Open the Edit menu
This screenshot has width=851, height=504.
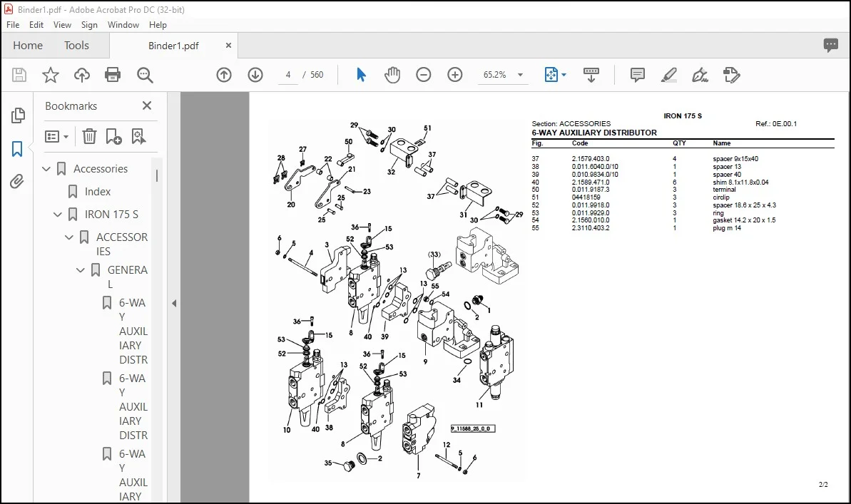(36, 25)
